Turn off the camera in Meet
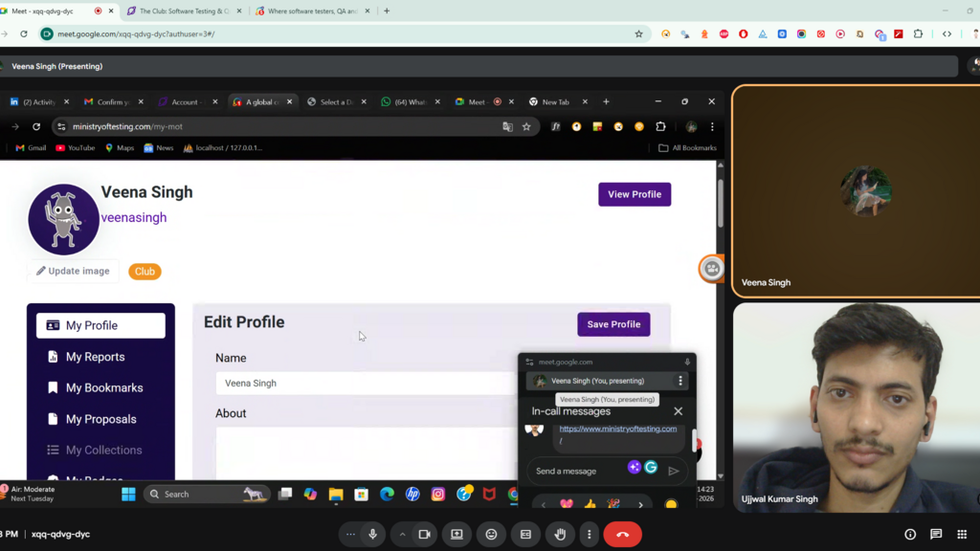The height and width of the screenshot is (551, 980). point(424,534)
